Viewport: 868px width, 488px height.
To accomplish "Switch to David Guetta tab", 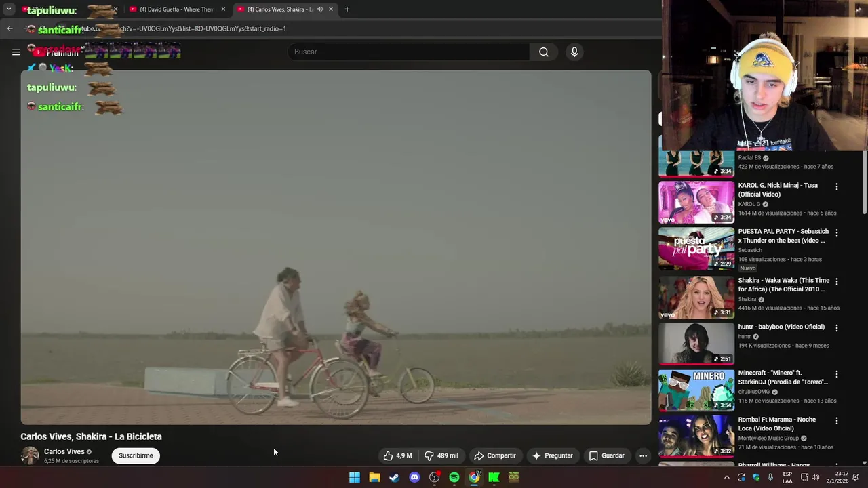I will pos(176,9).
